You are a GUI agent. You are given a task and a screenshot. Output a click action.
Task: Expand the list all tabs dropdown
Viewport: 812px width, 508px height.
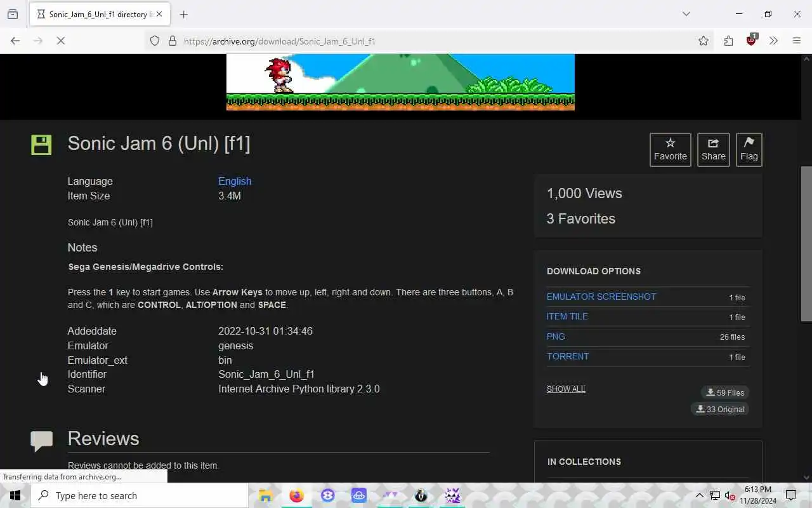(x=686, y=14)
